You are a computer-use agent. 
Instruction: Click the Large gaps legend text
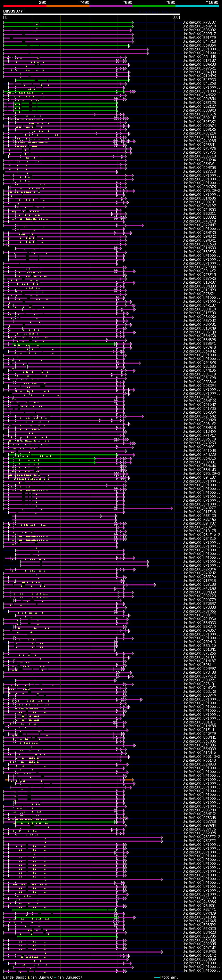click(x=43, y=977)
